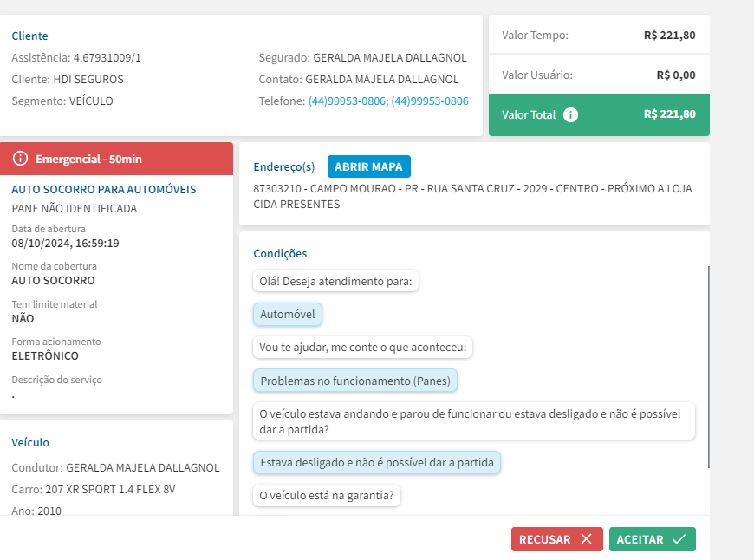
Task: Open the AUTO SOCORRO PARA AUTOMÓVEIS heading
Action: pyautogui.click(x=104, y=189)
